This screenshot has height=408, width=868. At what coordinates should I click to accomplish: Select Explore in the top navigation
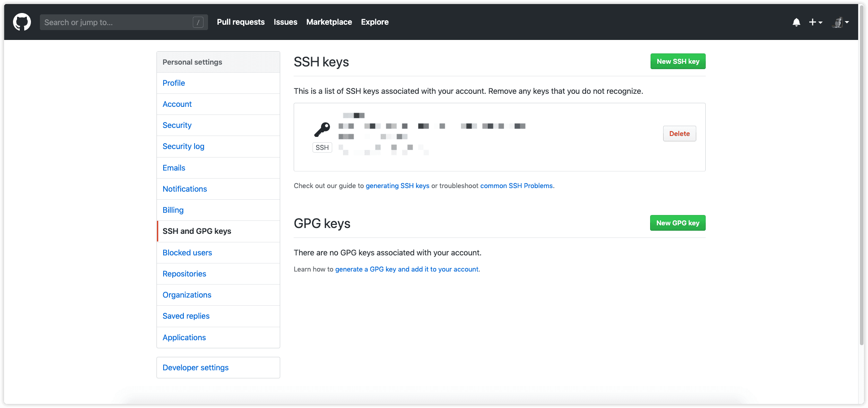[375, 22]
